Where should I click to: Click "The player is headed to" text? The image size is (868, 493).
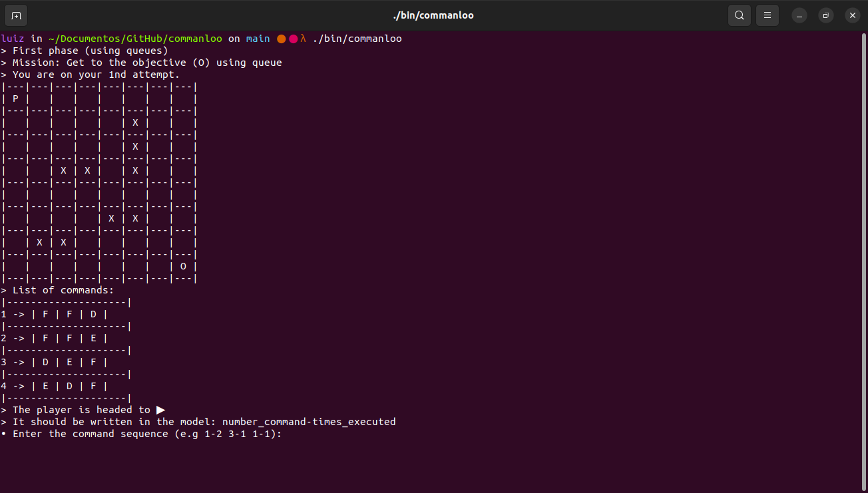click(81, 410)
